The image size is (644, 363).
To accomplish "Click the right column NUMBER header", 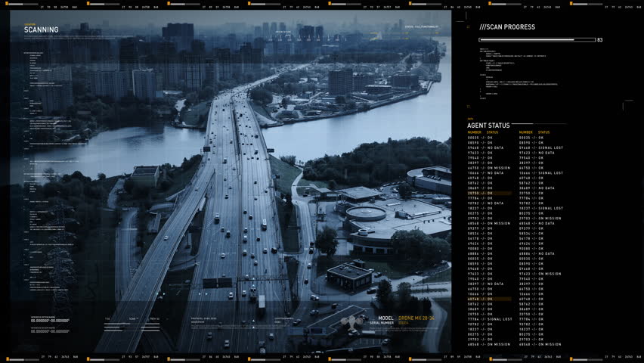I will coord(526,132).
